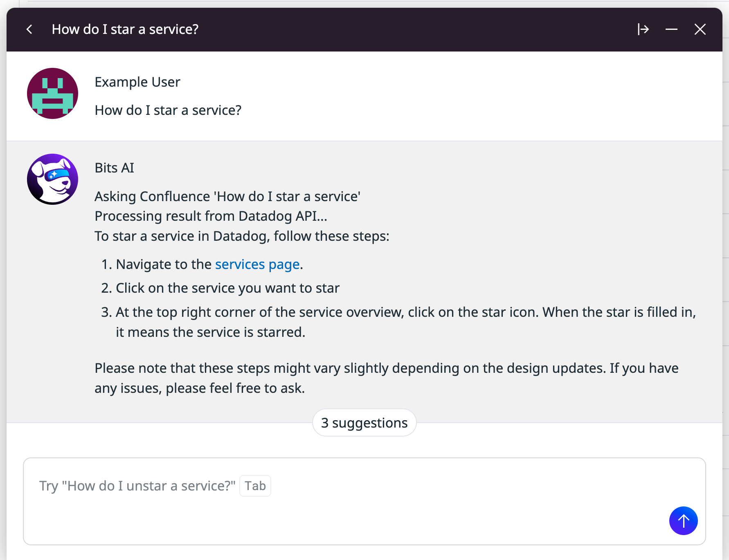Click the Tab key hint badge
Screen dimensions: 729x560
point(255,486)
